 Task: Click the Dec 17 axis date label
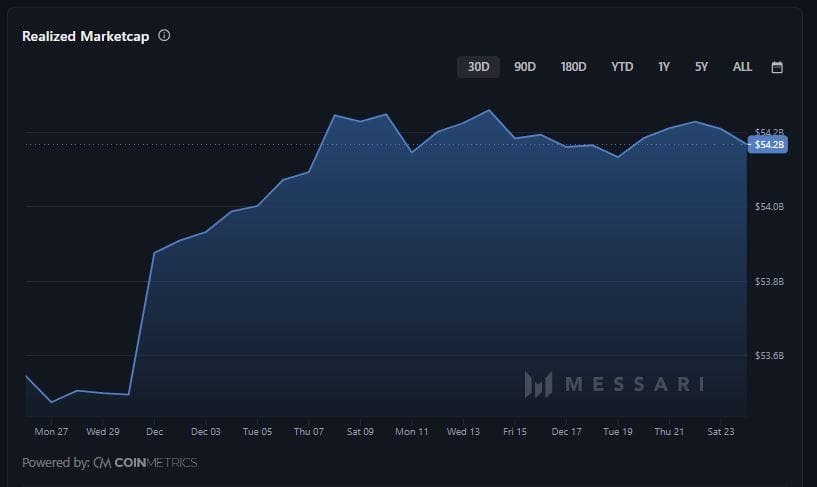pyautogui.click(x=566, y=432)
